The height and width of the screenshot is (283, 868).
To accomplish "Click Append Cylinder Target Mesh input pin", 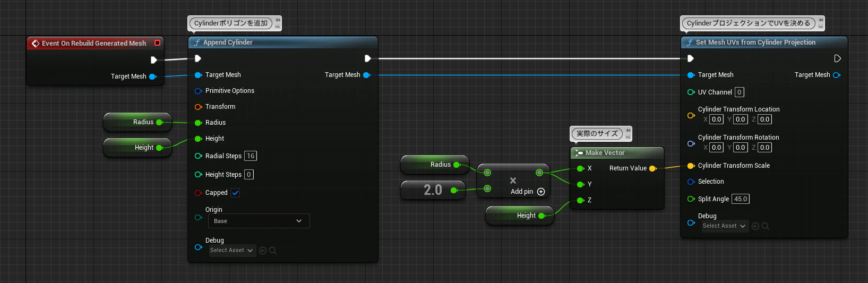I will pos(199,75).
